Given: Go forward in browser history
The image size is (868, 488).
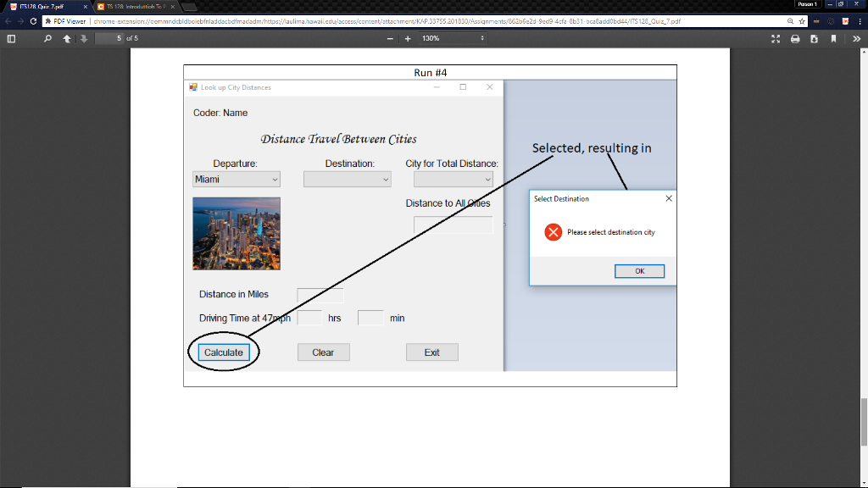Looking at the screenshot, I should [x=20, y=21].
